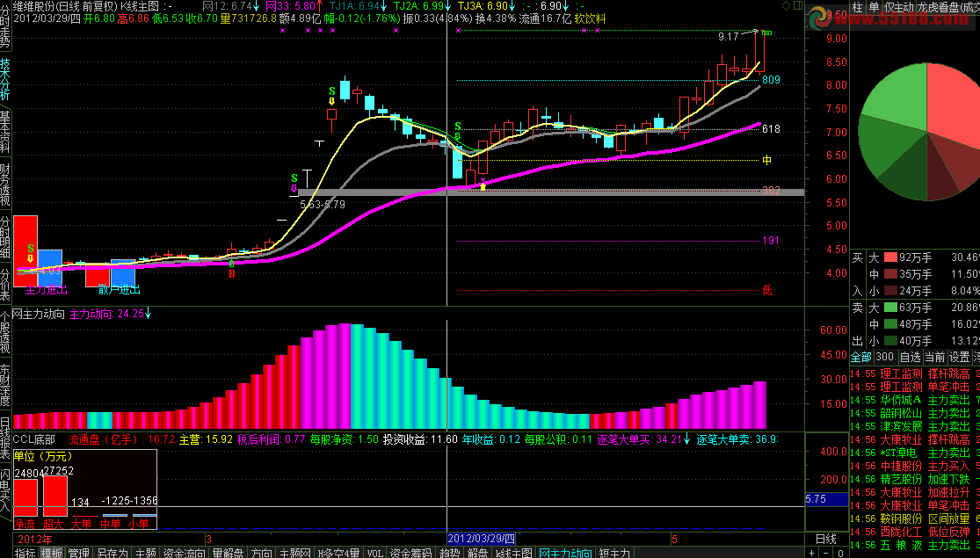Viewport: 980px width, 558px height.
Task: Click the dark green small-sell color swatch
Action: tap(890, 341)
